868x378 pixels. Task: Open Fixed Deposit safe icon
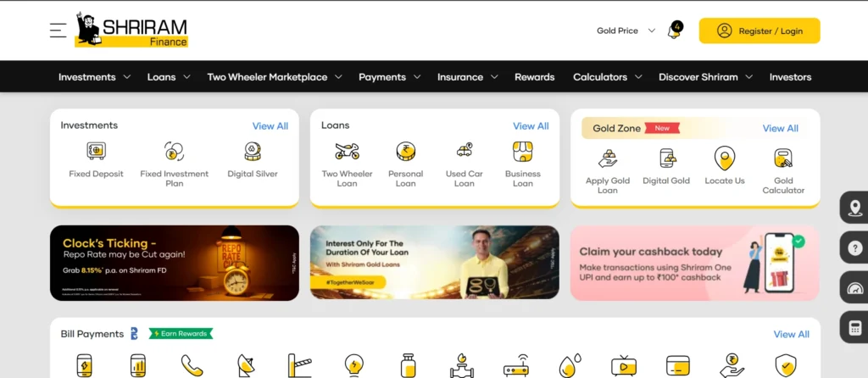(96, 152)
